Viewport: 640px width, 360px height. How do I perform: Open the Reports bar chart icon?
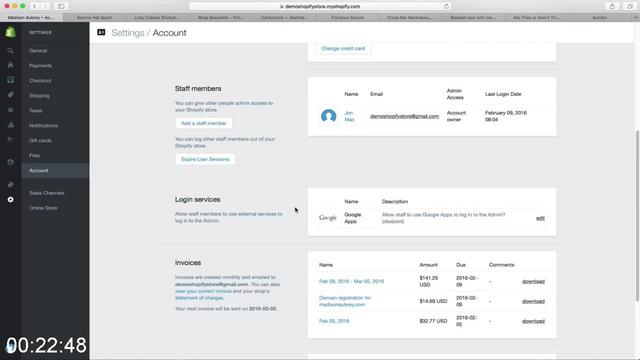pyautogui.click(x=10, y=125)
